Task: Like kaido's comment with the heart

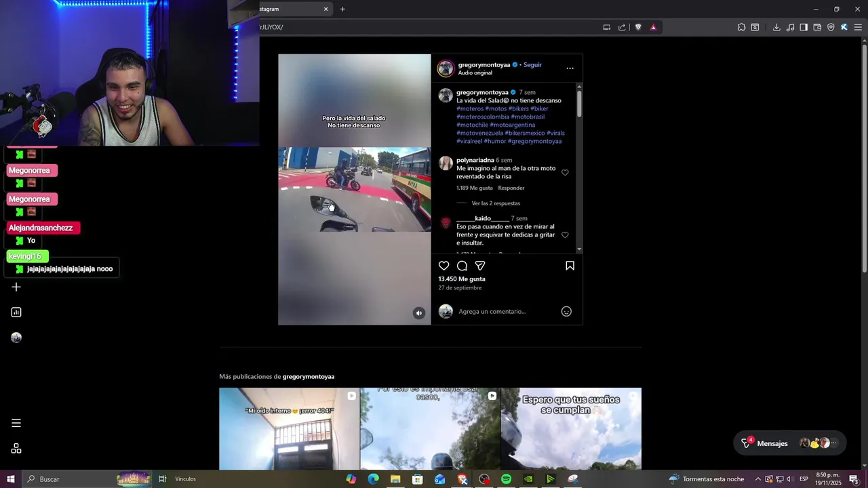Action: click(565, 235)
